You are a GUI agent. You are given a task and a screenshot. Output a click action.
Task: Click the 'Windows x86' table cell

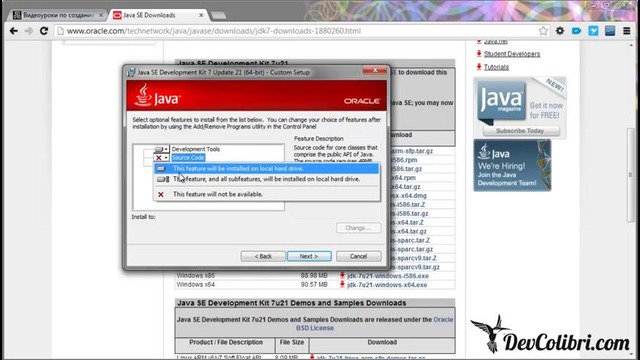click(196, 276)
